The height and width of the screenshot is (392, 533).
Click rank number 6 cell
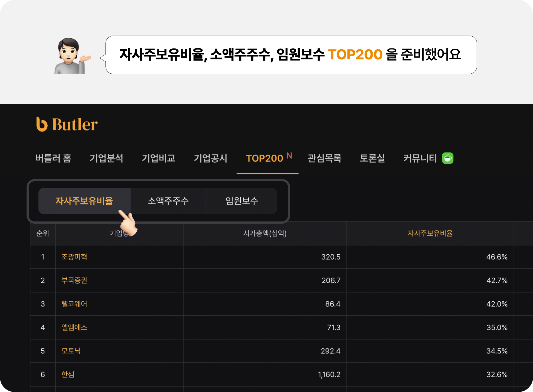[x=43, y=374]
